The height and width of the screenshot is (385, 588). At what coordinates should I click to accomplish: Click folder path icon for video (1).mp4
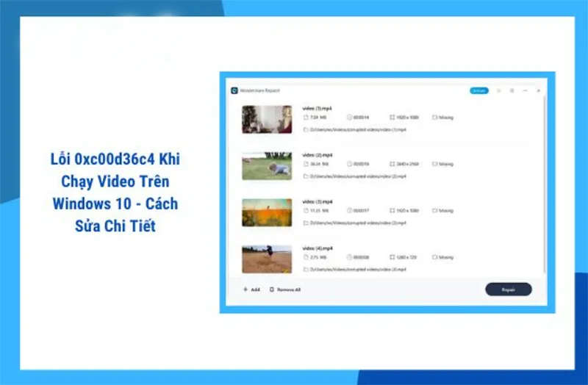(x=306, y=130)
